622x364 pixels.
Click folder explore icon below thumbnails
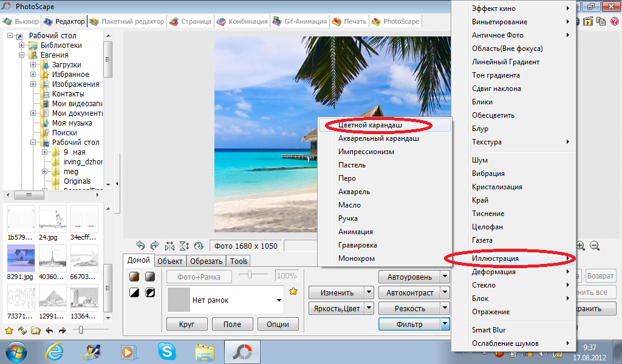36,331
